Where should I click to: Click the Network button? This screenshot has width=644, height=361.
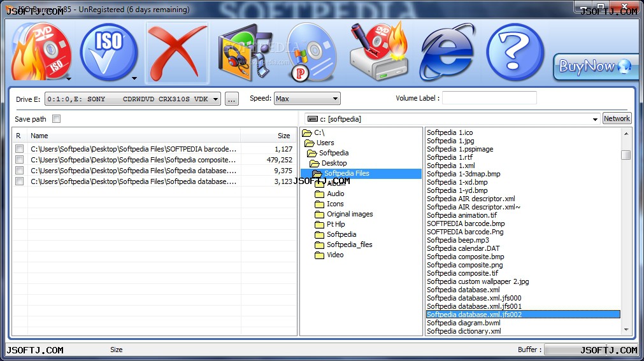pos(617,118)
